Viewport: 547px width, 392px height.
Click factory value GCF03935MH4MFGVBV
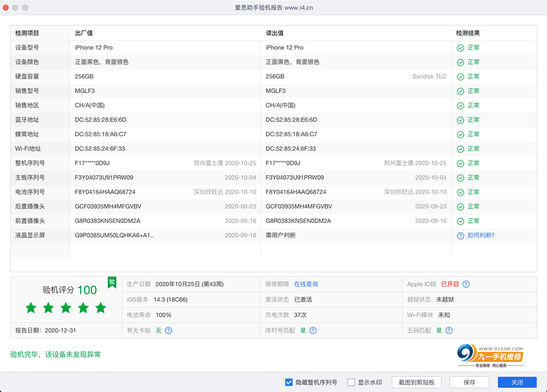tap(108, 207)
